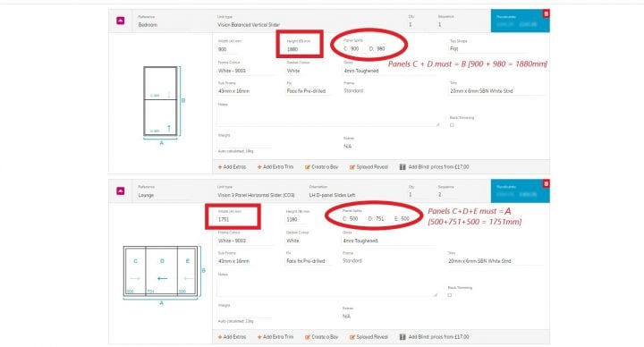Open the Lounge Glass type dropdown
The height and width of the screenshot is (347, 644).
[389, 241]
